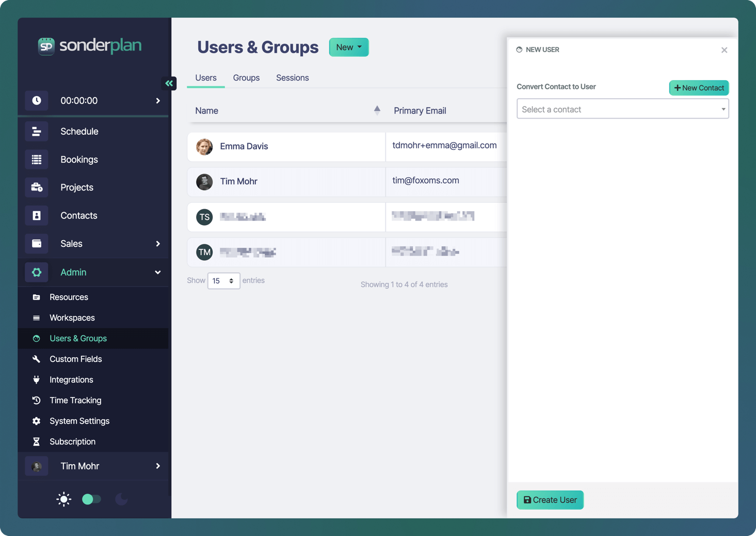Open the New dropdown menu
Screen dimensions: 756x536
348,47
